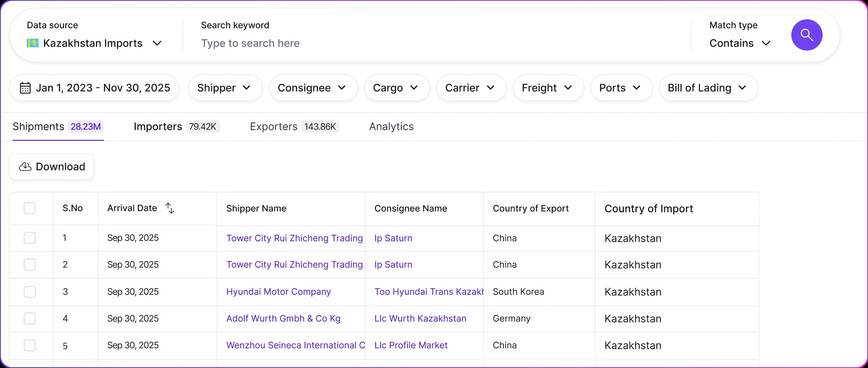The width and height of the screenshot is (868, 368).
Task: Expand the Contains match type dropdown
Action: tap(740, 43)
